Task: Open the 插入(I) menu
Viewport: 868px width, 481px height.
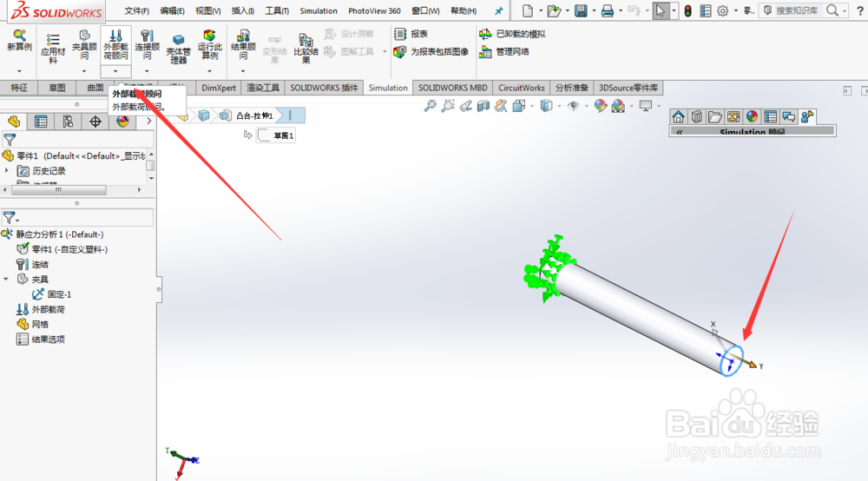Action: tap(242, 11)
